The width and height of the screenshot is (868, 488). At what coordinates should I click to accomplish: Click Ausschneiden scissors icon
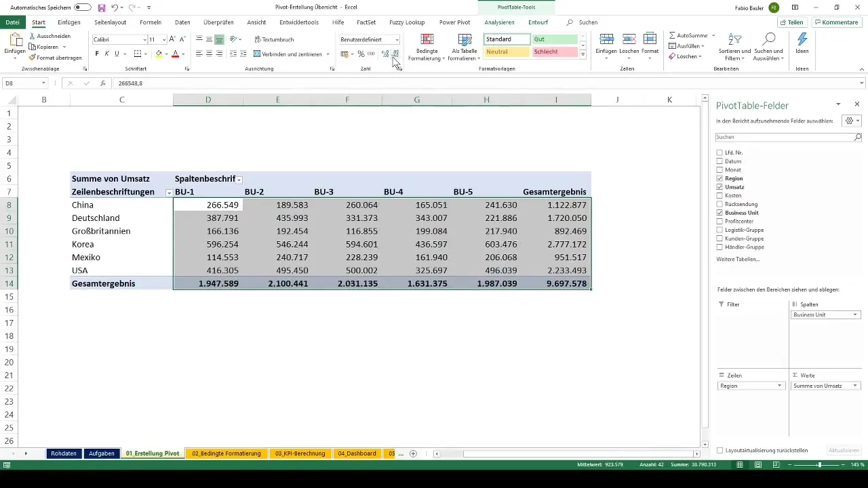[33, 35]
